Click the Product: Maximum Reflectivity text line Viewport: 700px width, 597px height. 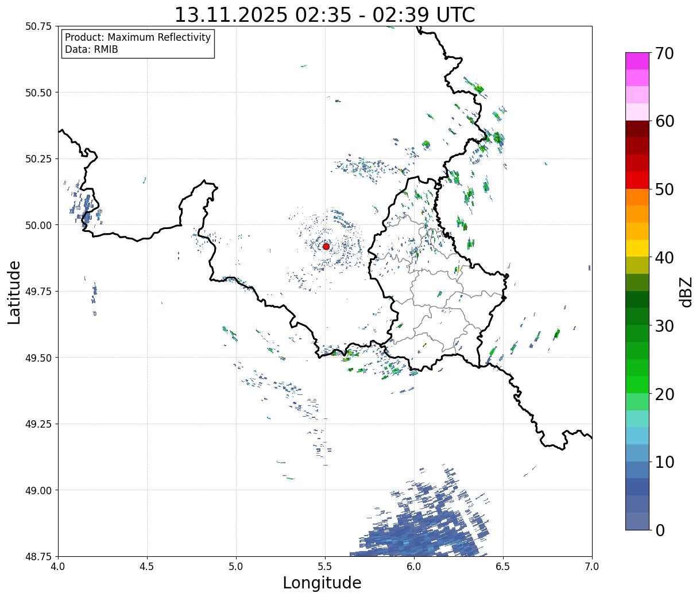pos(138,37)
